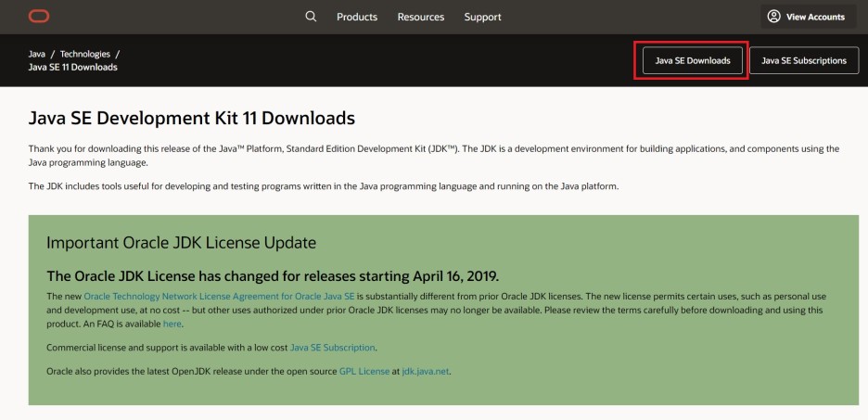Click 'Important Oracle JDK License Update' heading
868x420 pixels.
[181, 243]
